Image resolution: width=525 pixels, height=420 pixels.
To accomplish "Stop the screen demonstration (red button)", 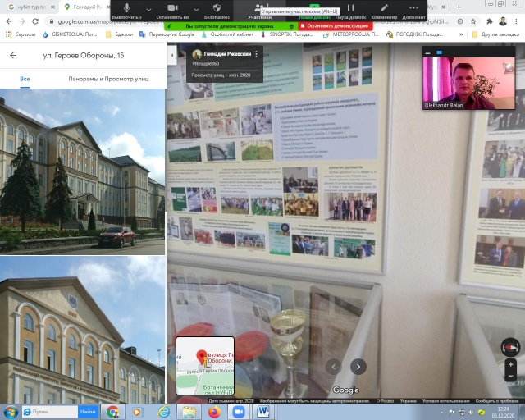I will click(335, 25).
